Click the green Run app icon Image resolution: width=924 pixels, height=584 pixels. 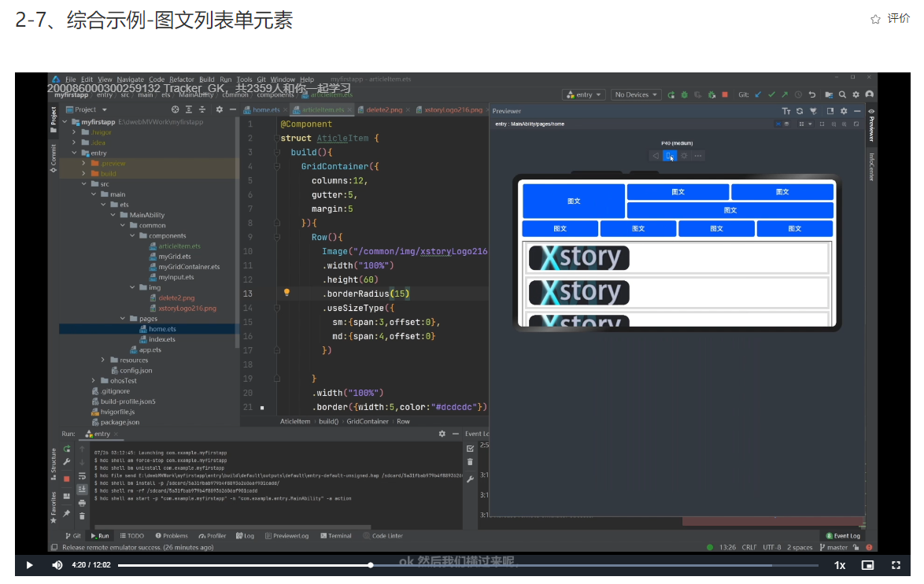pyautogui.click(x=671, y=94)
